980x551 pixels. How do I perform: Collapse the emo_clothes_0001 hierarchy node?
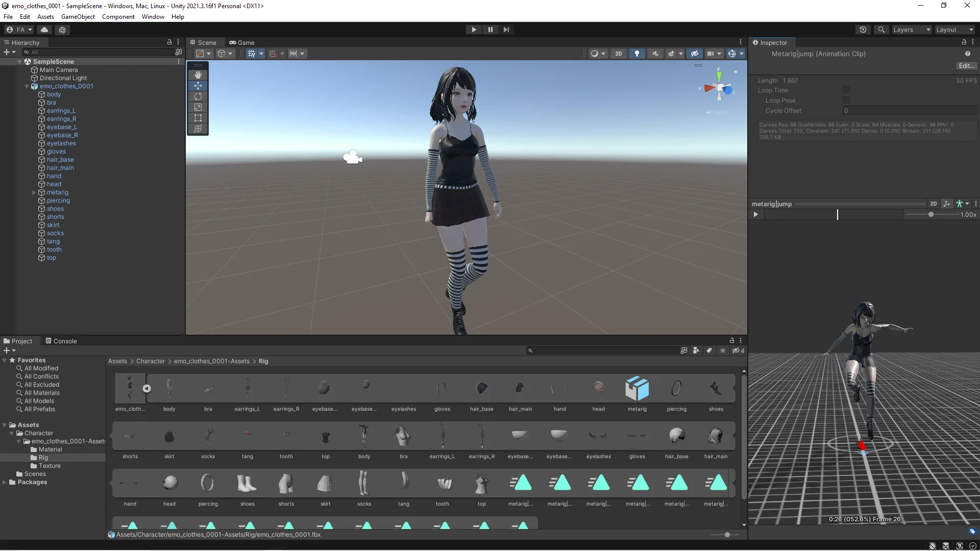pyautogui.click(x=27, y=86)
